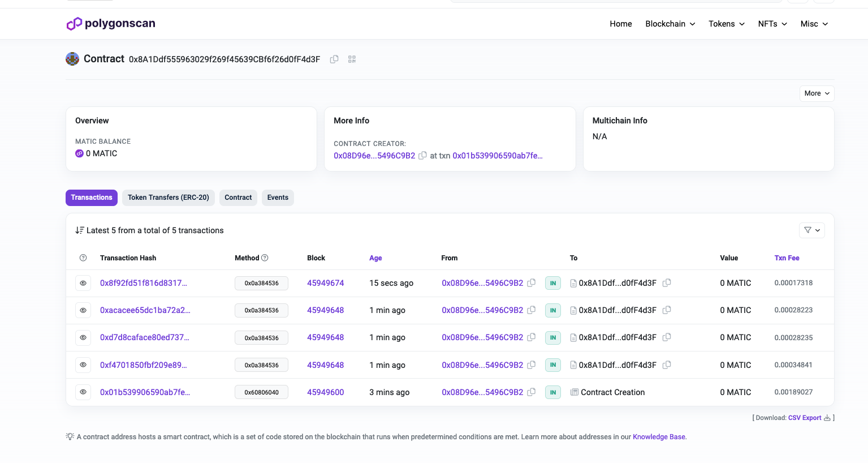Open block 45949600 link
The width and height of the screenshot is (868, 463).
click(325, 392)
